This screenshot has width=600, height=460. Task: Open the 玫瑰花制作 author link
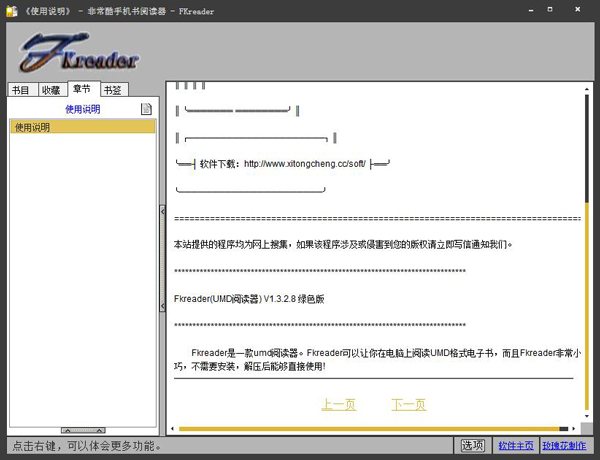564,445
